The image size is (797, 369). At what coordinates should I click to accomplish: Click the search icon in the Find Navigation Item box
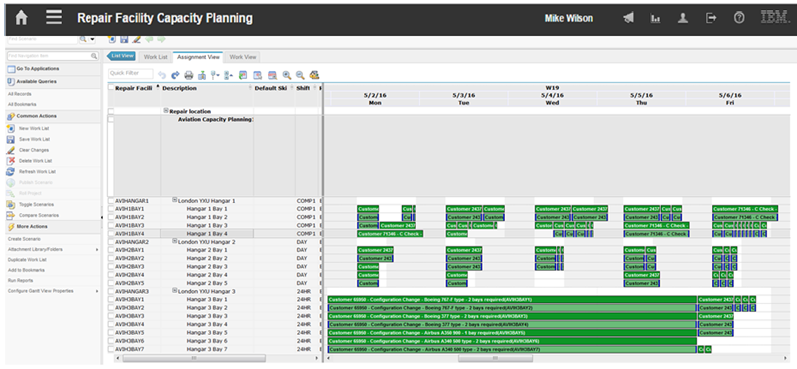click(94, 56)
